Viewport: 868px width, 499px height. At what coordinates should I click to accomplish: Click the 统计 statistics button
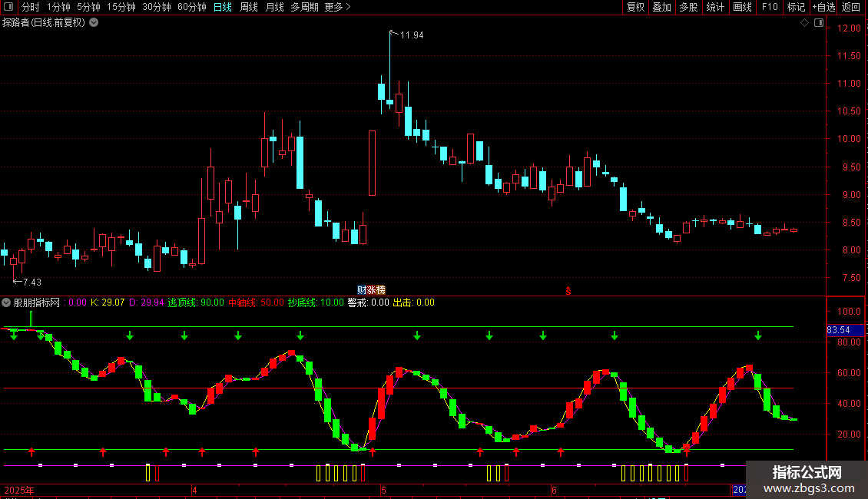715,7
